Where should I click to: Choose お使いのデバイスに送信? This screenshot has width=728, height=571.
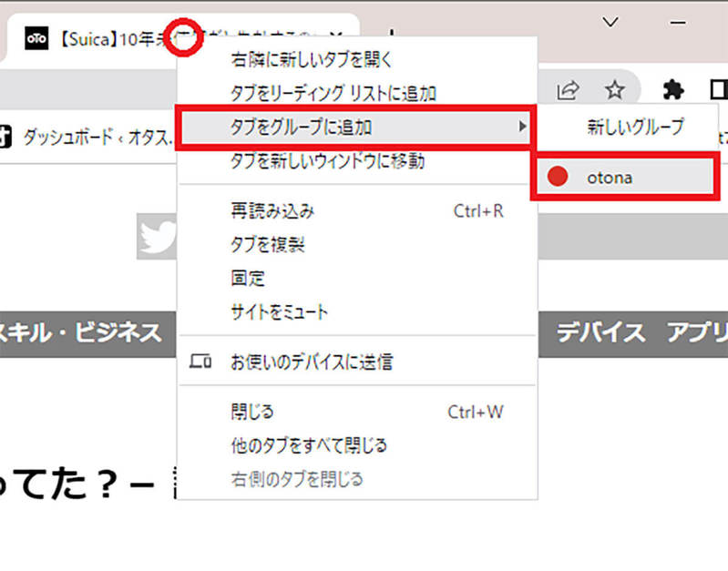[357, 362]
